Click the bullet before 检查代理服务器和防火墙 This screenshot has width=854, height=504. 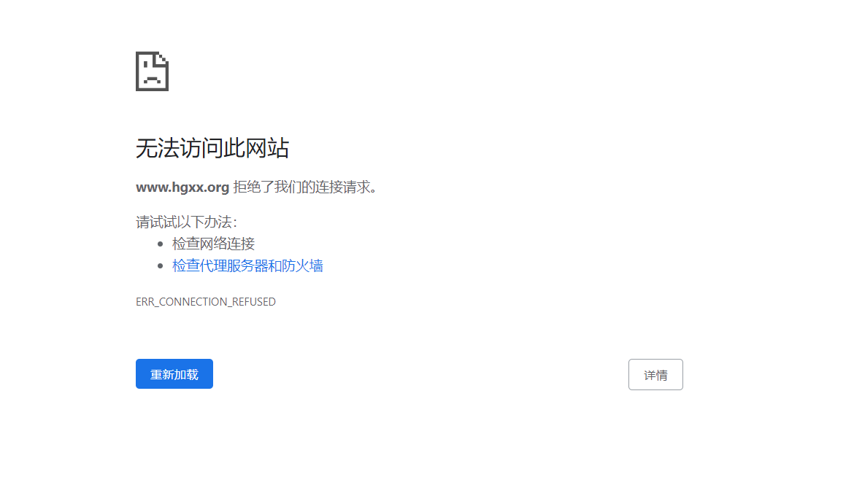(161, 266)
